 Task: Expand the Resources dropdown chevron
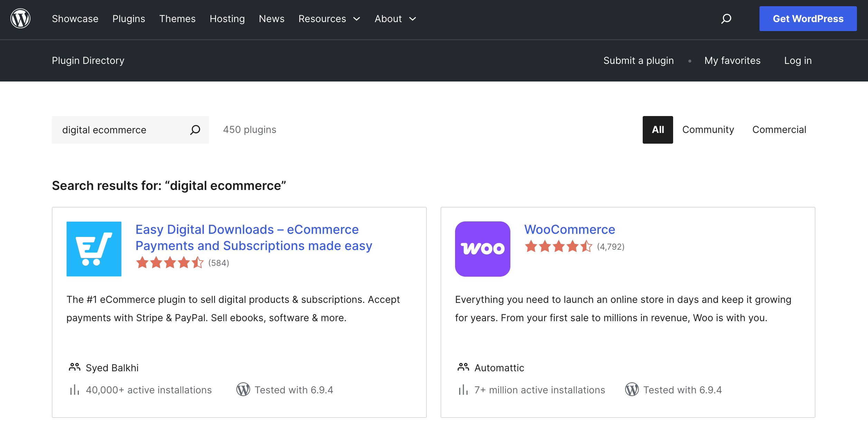pos(357,19)
